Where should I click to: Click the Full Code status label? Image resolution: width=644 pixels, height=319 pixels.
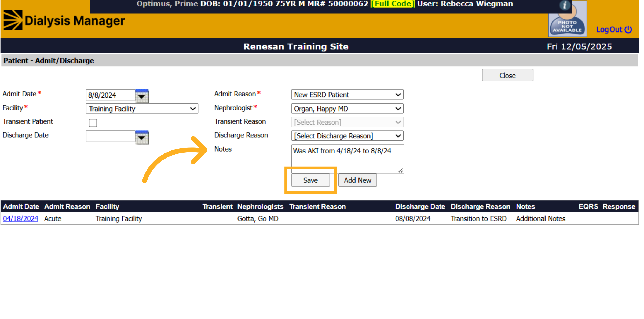[x=393, y=4]
